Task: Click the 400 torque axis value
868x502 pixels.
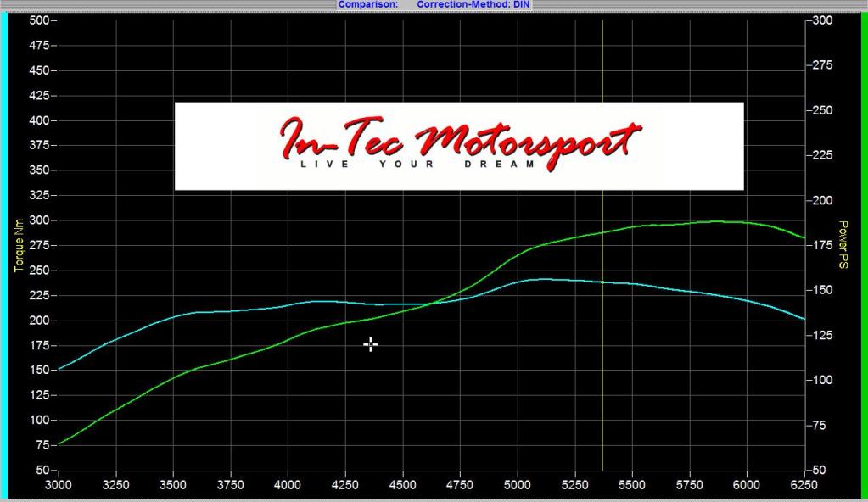Action: [39, 120]
